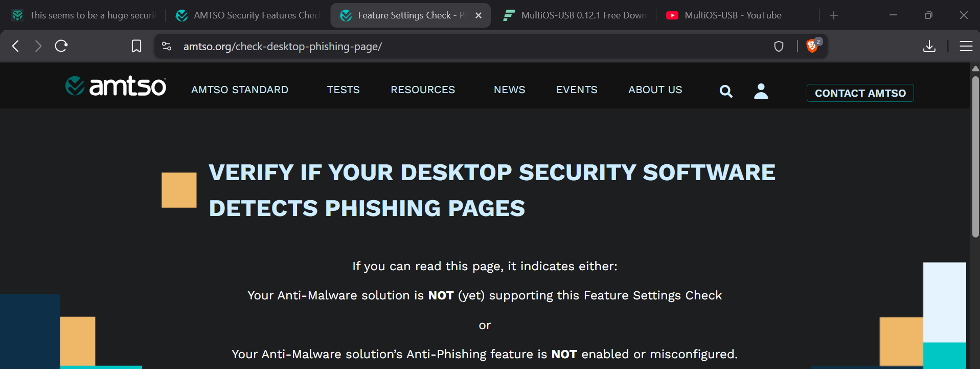
Task: Click the 'NOT (yet) supporting' sentence
Action: (485, 295)
